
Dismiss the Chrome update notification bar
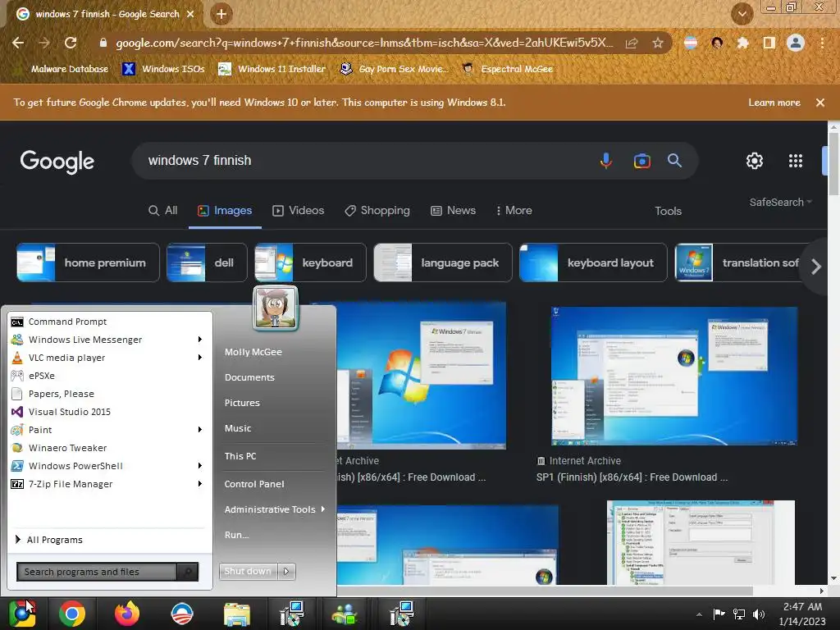click(x=819, y=103)
